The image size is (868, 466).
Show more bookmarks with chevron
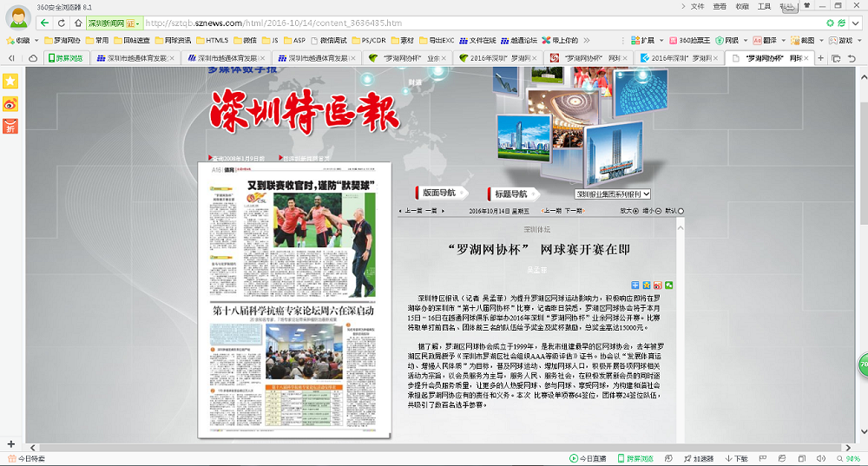pos(587,41)
